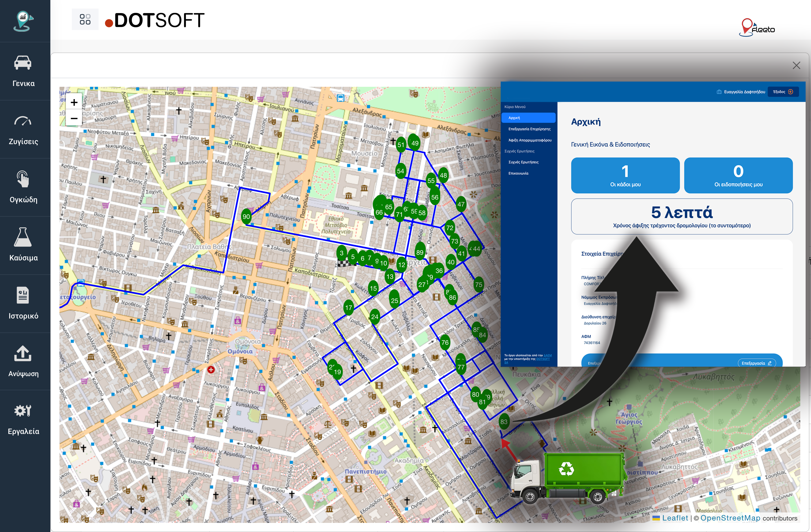
Task: Click the Ομόνοια metro label on map
Action: [x=240, y=351]
